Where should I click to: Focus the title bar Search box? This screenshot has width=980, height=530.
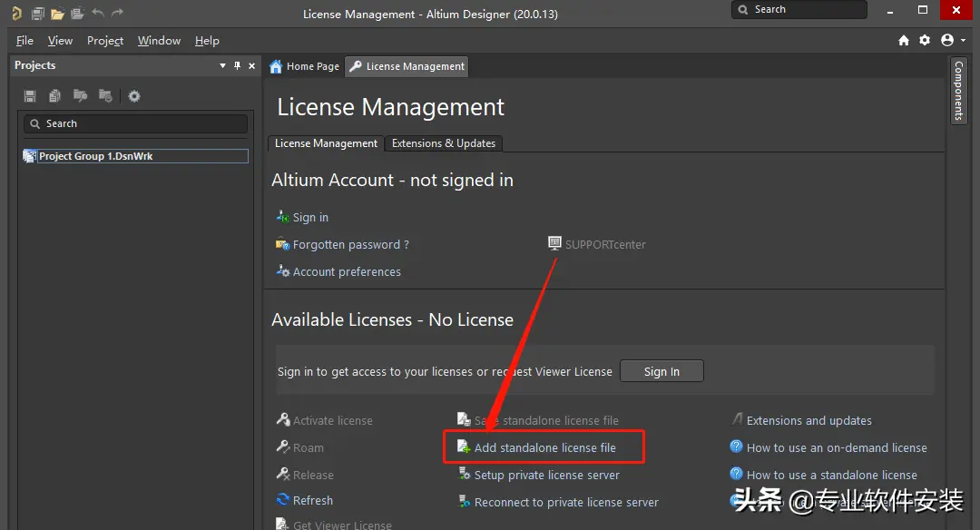click(799, 9)
